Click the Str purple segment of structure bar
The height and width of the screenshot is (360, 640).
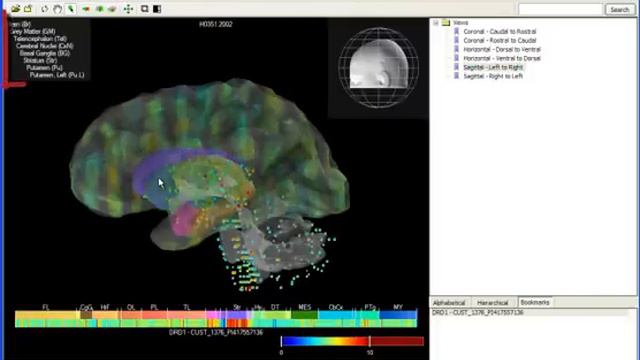237,315
